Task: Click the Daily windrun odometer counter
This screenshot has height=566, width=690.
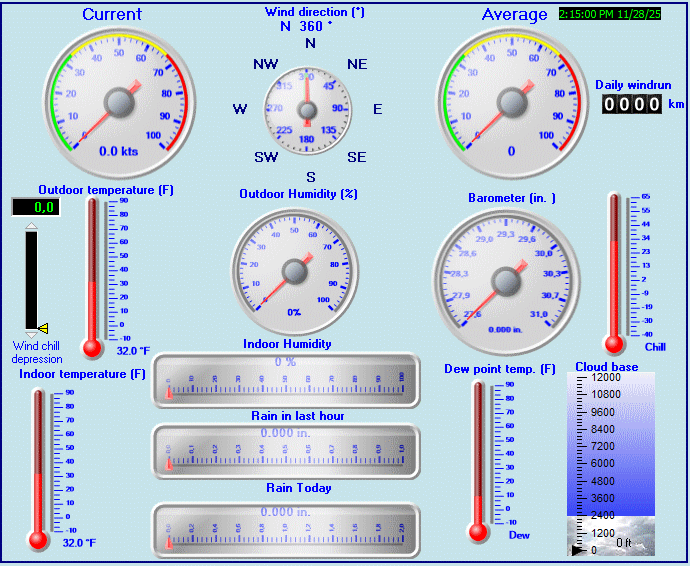Action: (x=632, y=104)
